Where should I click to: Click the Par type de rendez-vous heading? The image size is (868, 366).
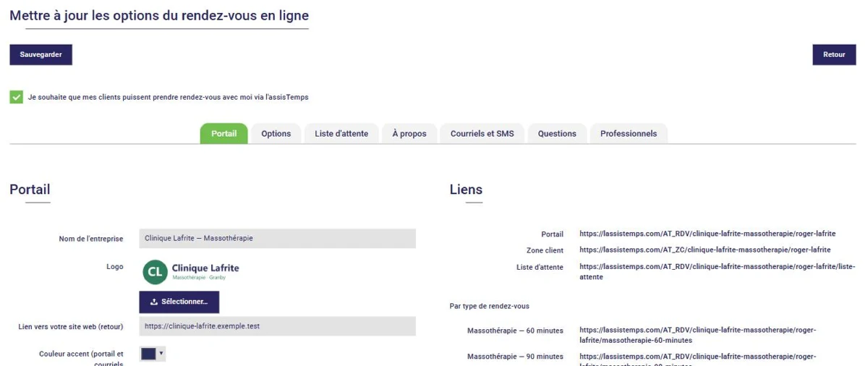click(489, 306)
